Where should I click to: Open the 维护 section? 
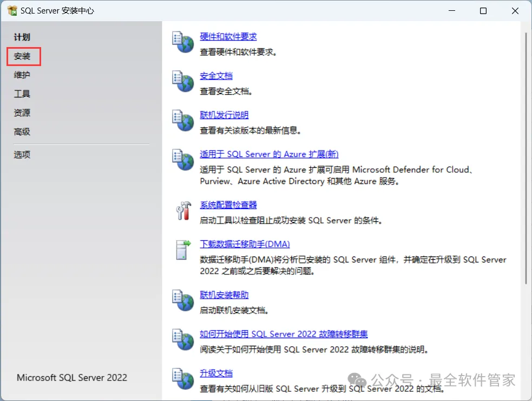point(22,75)
